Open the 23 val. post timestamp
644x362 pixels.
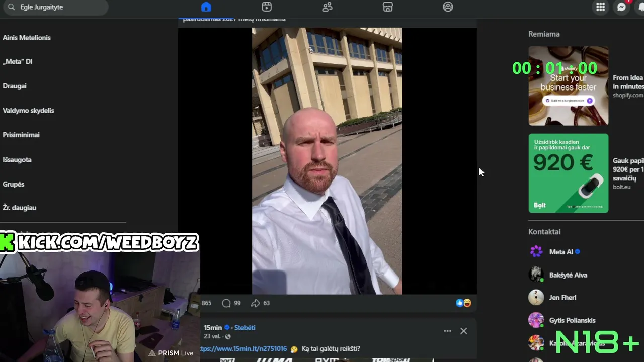(x=213, y=336)
